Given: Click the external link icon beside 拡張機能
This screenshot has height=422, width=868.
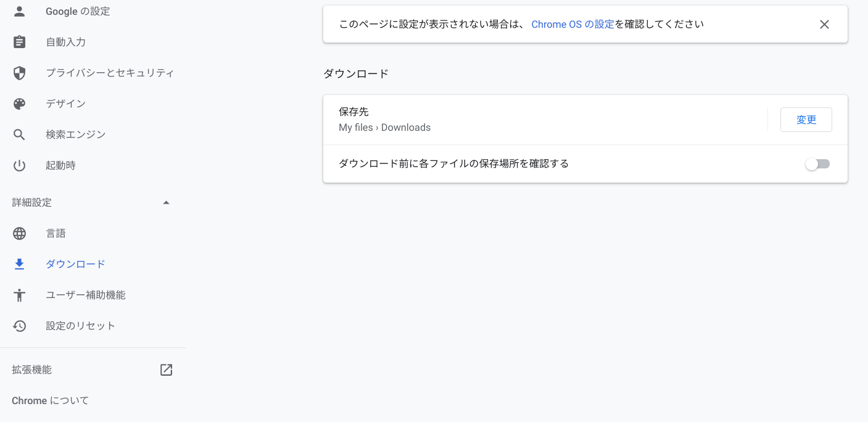Looking at the screenshot, I should click(166, 370).
